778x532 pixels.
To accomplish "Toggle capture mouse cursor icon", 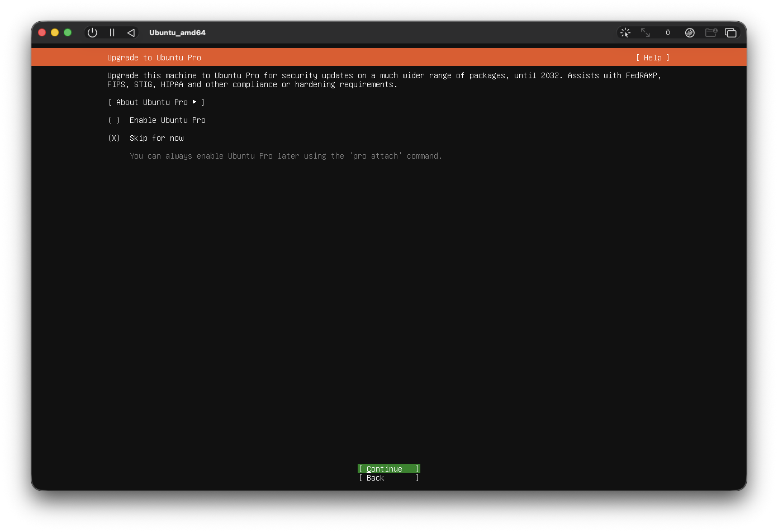I will (x=625, y=32).
